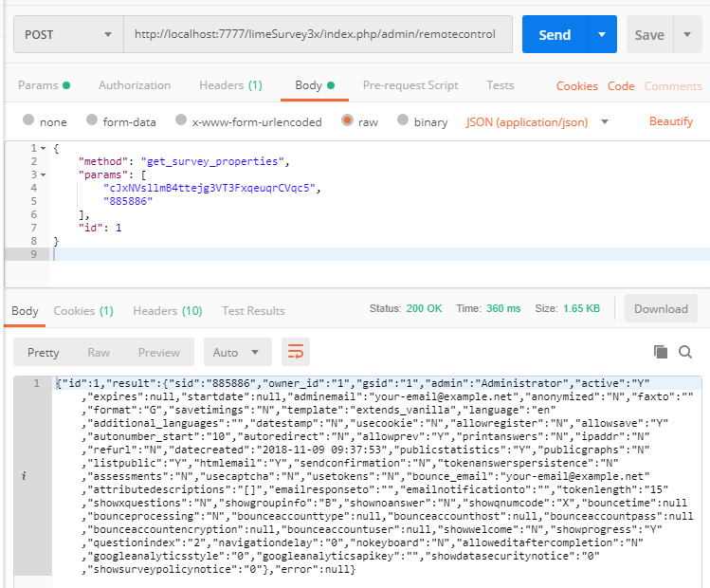The width and height of the screenshot is (710, 588).
Task: Open JSON (application/json) content type dropdown
Action: (537, 121)
